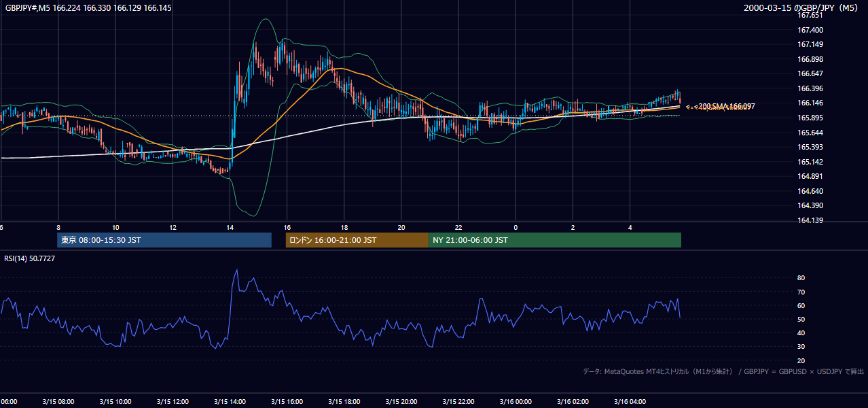Click price axis label 166.396

pos(811,88)
